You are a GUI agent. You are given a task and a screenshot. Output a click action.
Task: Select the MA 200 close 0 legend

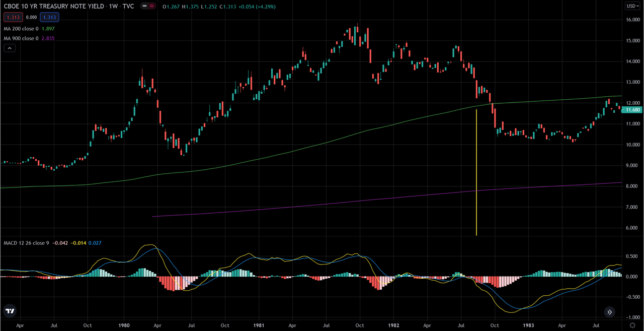[x=21, y=29]
